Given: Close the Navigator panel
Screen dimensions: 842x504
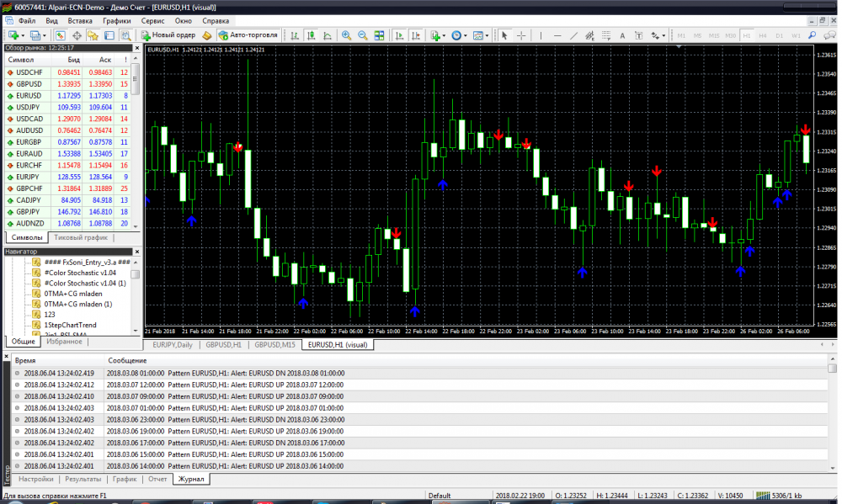Looking at the screenshot, I should pos(136,252).
